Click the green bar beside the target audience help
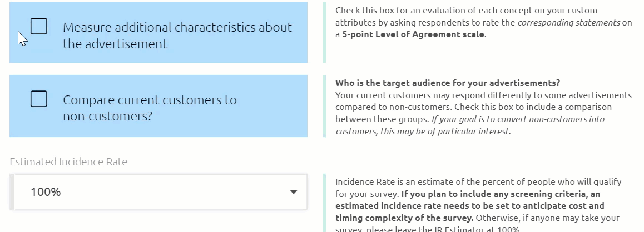The image size is (644, 232). [x=324, y=106]
